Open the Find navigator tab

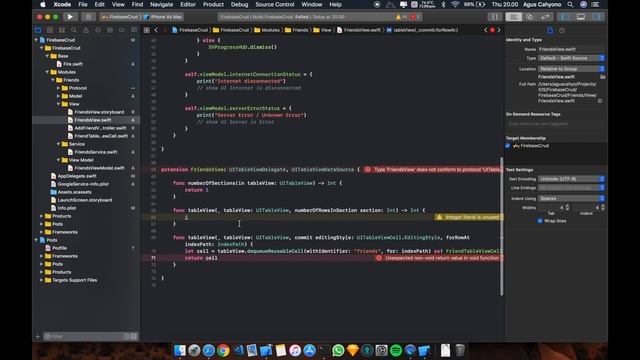[74, 30]
